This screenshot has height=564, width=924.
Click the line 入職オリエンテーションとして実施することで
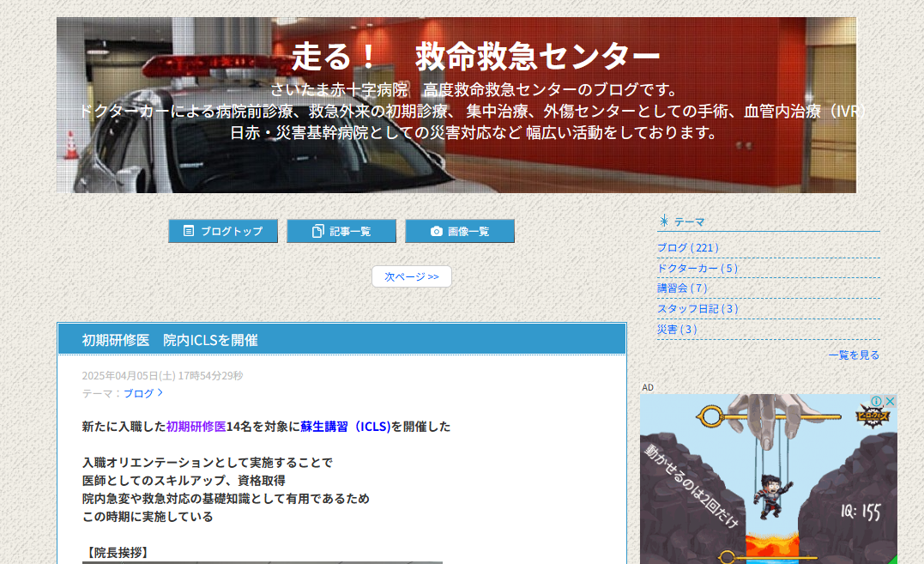tap(208, 462)
